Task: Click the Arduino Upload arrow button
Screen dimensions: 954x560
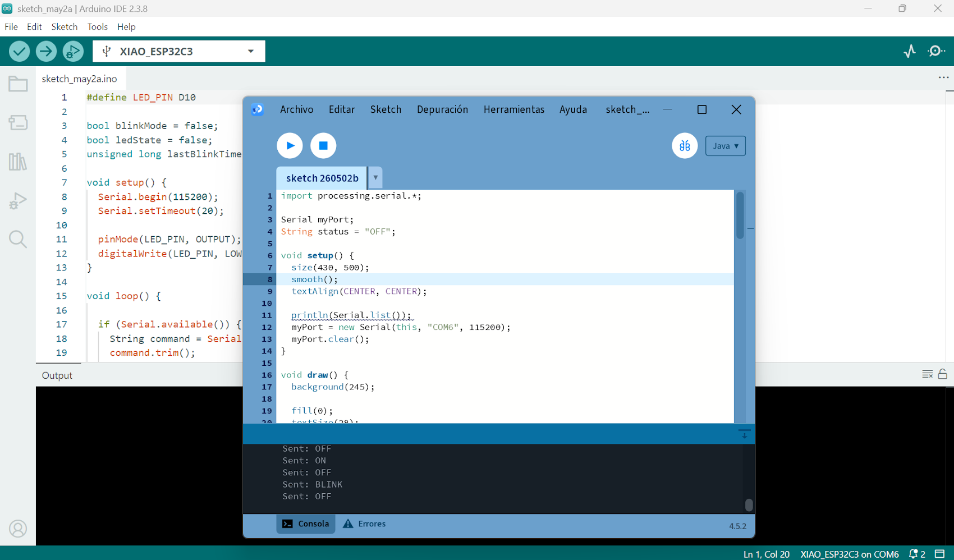Action: click(46, 52)
